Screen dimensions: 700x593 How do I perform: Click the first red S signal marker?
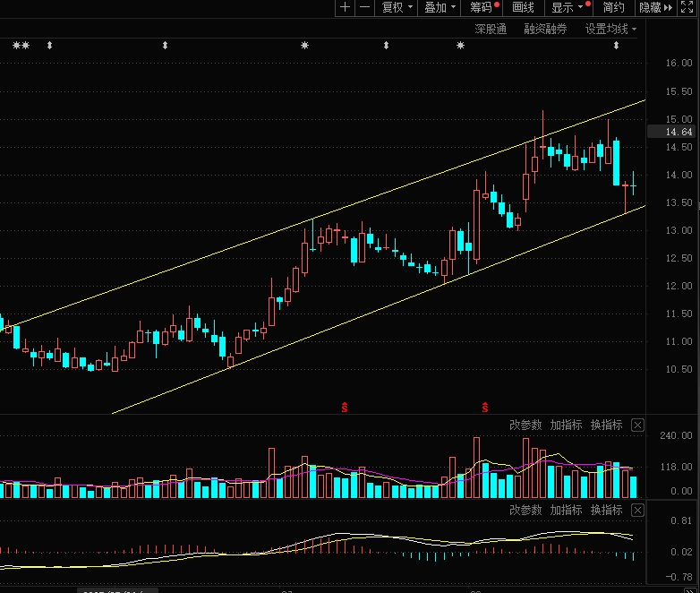pos(345,407)
